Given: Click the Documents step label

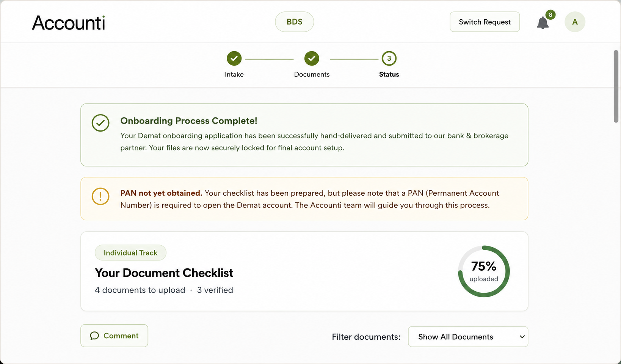Looking at the screenshot, I should click(312, 74).
